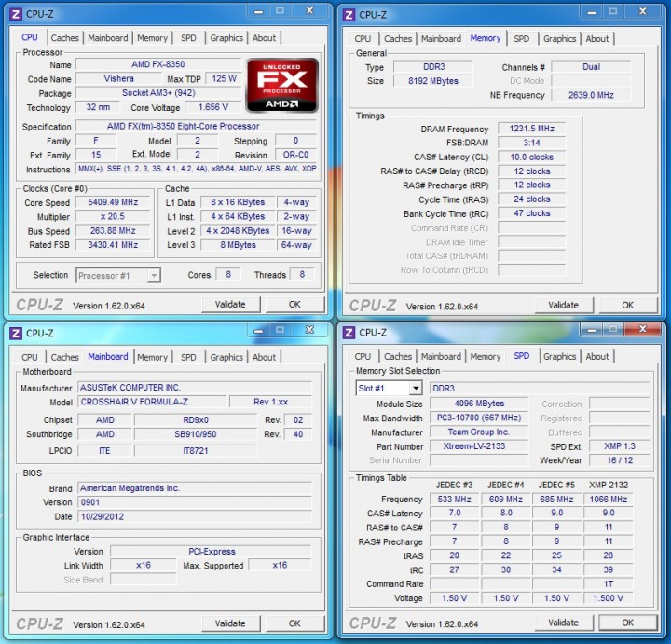The width and height of the screenshot is (671, 644).
Task: Click the CPU-Z app icon in the Mainboard window
Action: point(16,333)
